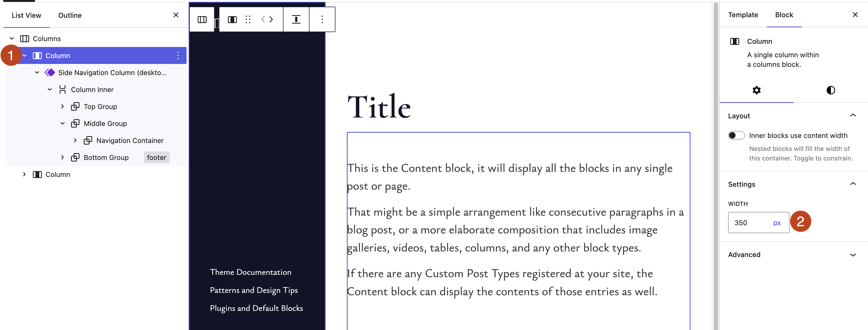Screen dimensions: 868x330
Task: Open block options three-dot menu in toolbar
Action: [322, 20]
